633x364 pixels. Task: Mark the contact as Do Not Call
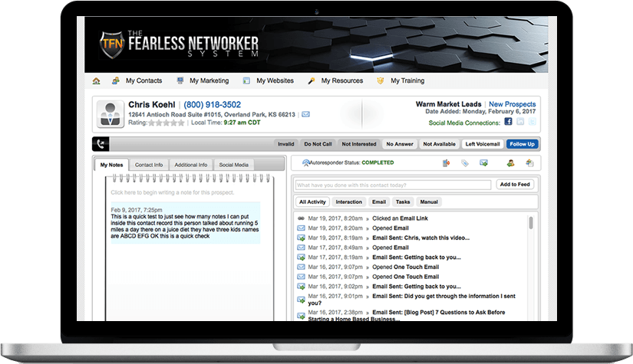[x=318, y=144]
